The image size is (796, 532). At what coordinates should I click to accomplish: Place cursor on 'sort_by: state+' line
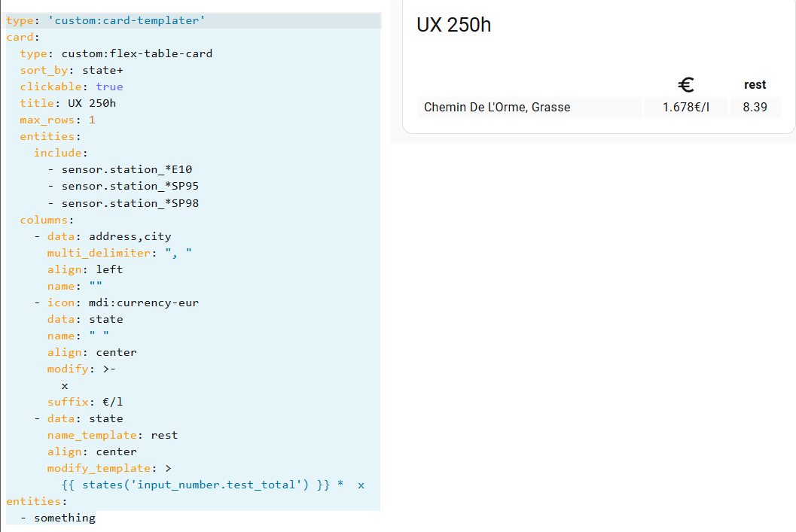point(72,71)
